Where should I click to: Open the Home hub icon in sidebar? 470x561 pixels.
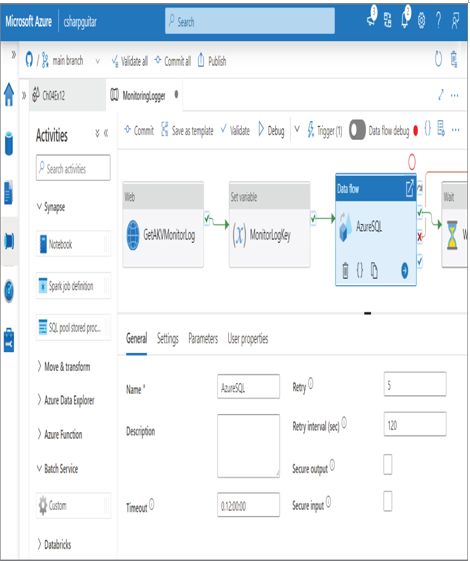click(9, 95)
